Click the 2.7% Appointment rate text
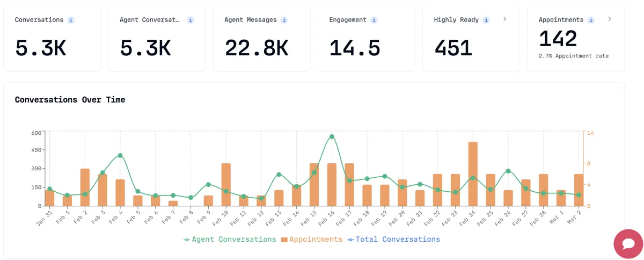 click(x=574, y=56)
